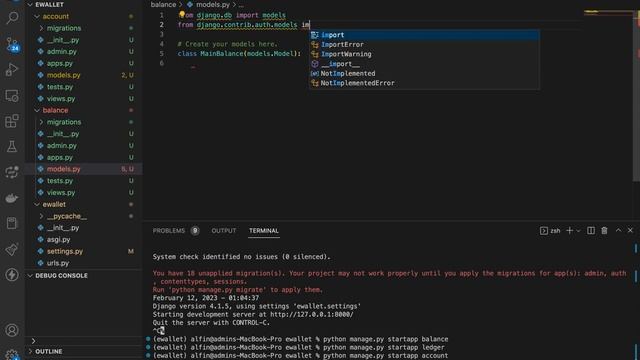Open the Search view in activity bar

pos(12,18)
